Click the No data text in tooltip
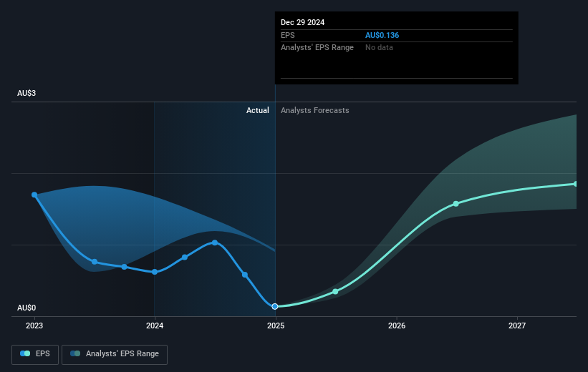588x372 pixels. click(x=379, y=48)
